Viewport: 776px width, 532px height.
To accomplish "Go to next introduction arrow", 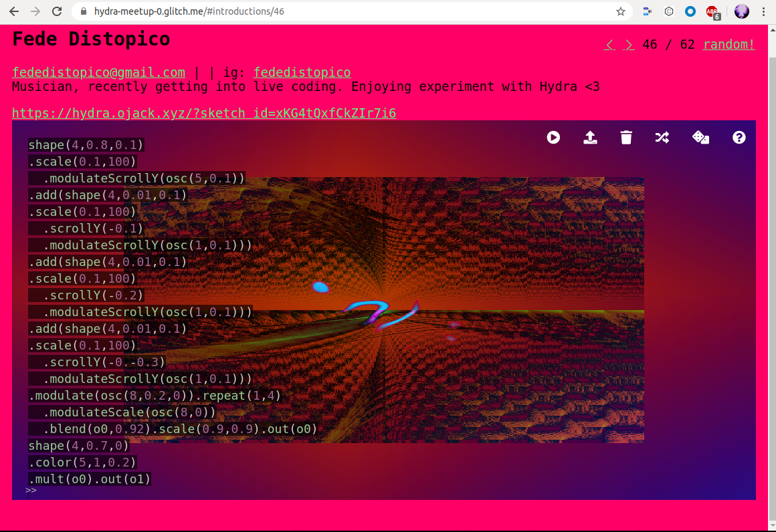I will [x=629, y=45].
